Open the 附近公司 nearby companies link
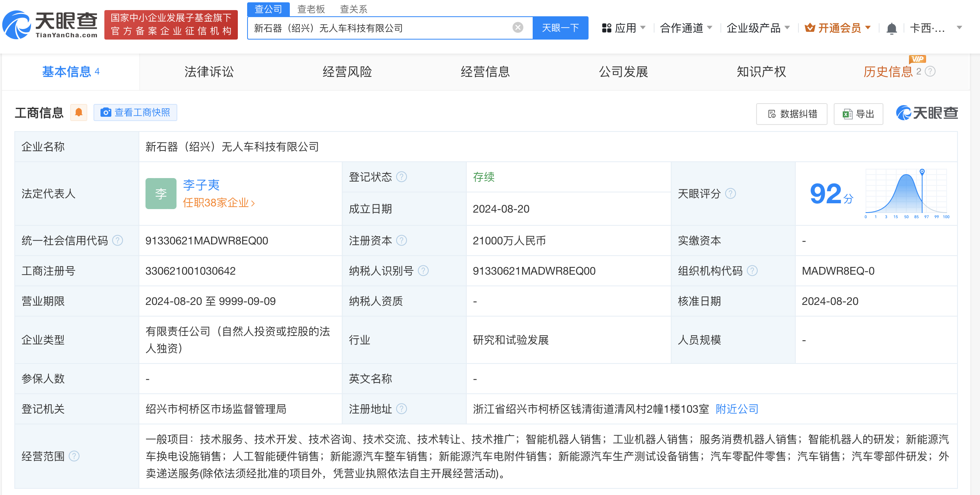The width and height of the screenshot is (980, 495). tap(736, 409)
